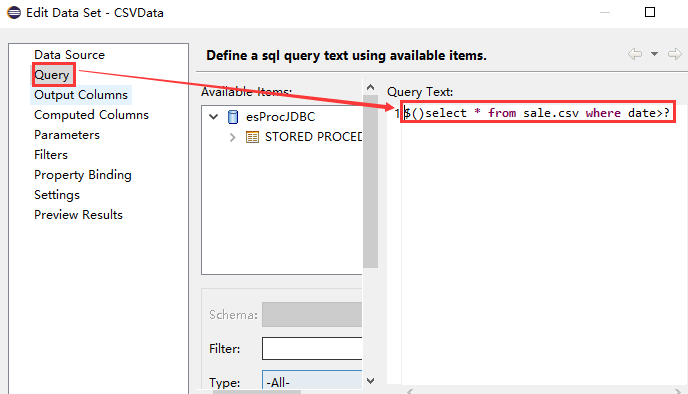Click the forward navigation arrow icon

coord(674,54)
